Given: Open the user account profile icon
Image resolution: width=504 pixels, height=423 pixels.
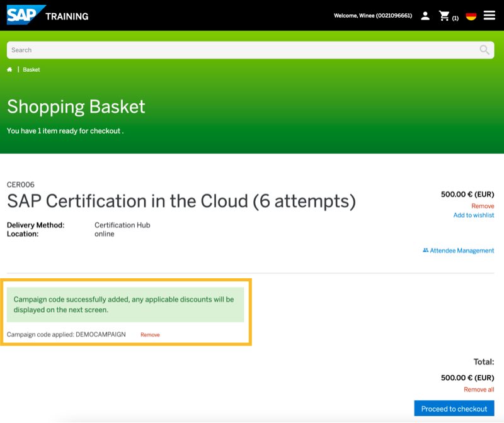Looking at the screenshot, I should [x=425, y=16].
